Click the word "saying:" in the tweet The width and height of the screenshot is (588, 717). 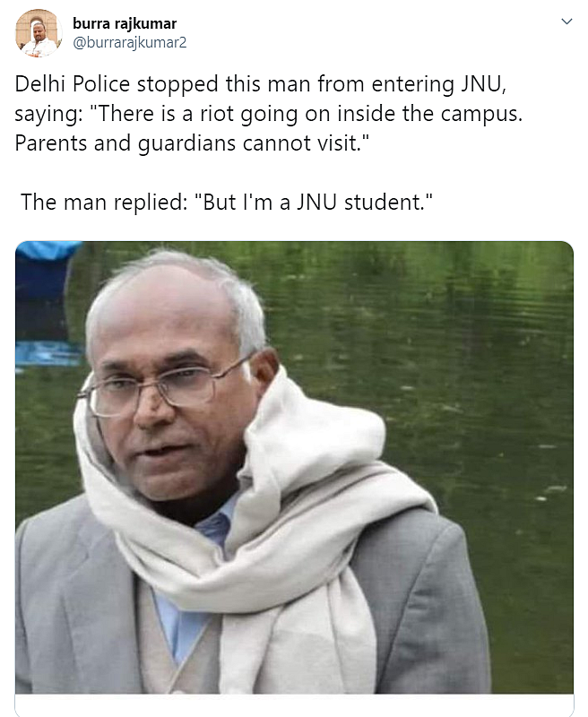(x=48, y=115)
